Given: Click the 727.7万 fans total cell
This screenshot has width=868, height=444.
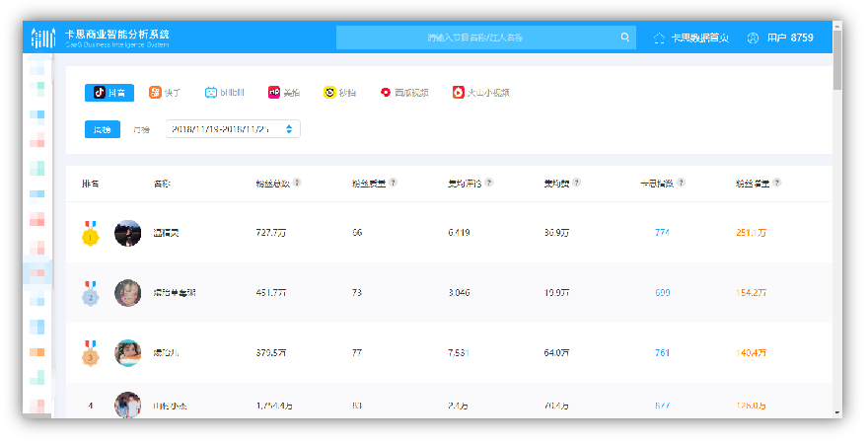Looking at the screenshot, I should 270,233.
